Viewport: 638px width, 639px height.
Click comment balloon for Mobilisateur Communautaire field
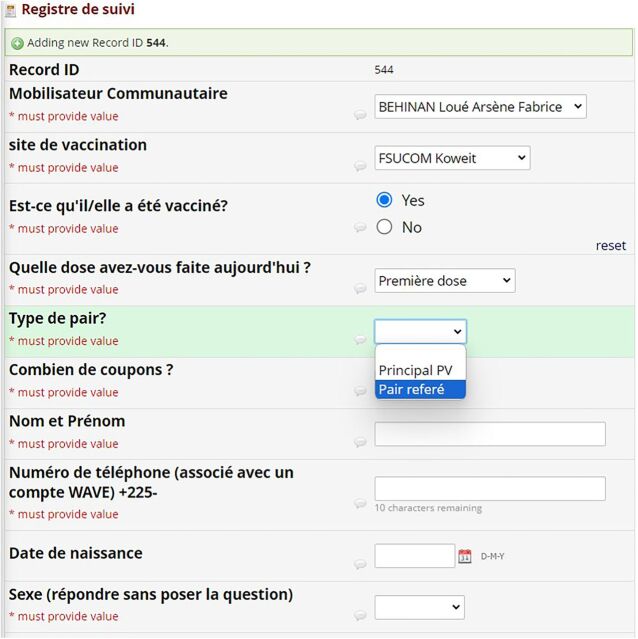click(x=360, y=116)
